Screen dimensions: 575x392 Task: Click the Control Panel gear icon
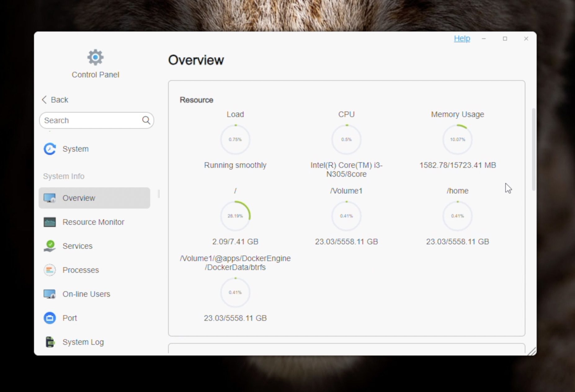click(95, 57)
